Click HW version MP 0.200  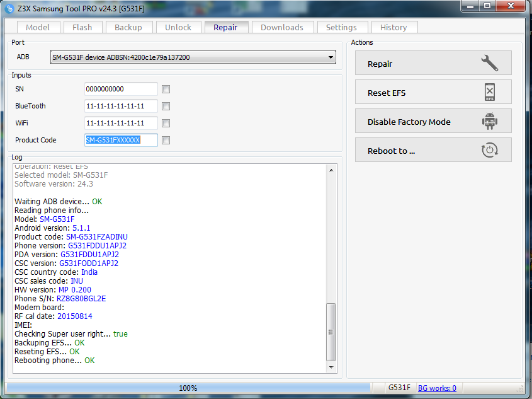75,290
